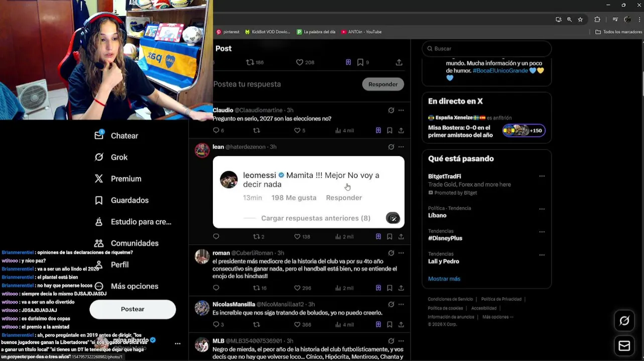Image resolution: width=644 pixels, height=361 pixels.
Task: Open the Grok floating button at bottom right
Action: [624, 321]
